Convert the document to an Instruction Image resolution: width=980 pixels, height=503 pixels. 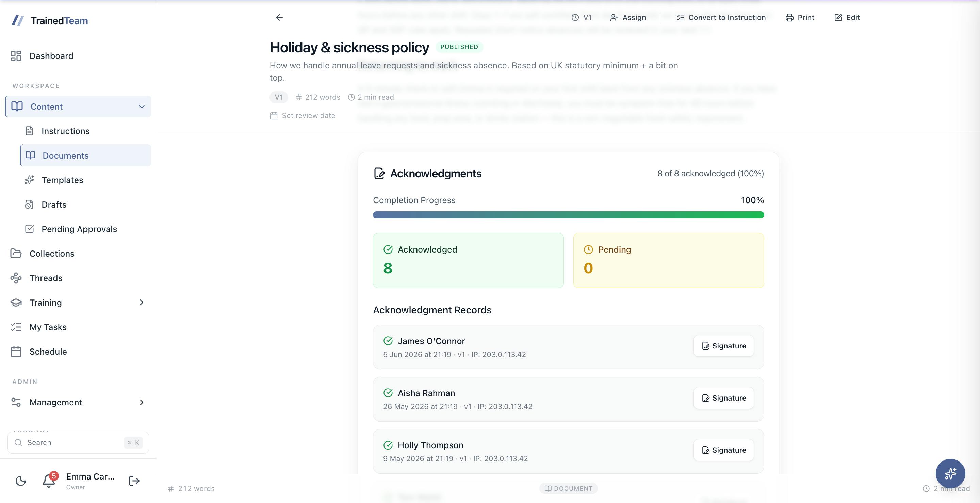point(721,17)
